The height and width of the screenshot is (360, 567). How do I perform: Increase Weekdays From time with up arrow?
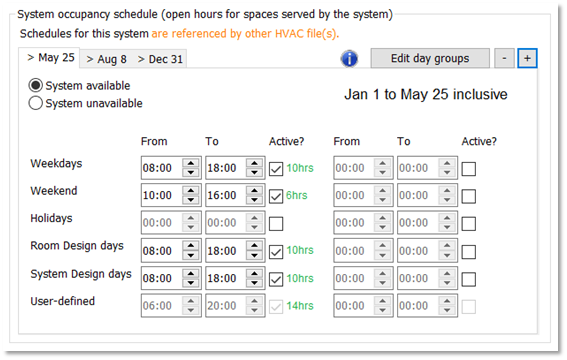tap(191, 163)
